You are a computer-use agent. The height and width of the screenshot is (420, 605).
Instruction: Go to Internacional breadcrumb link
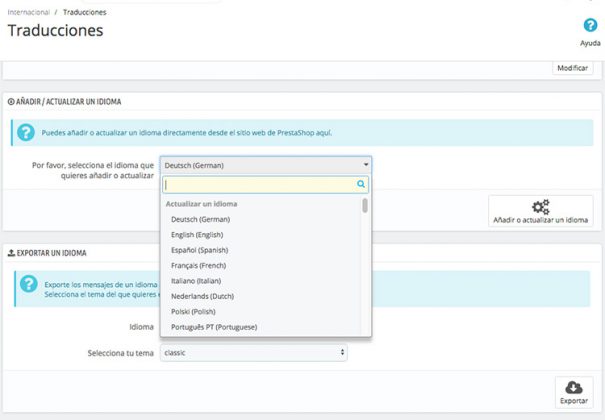pos(28,12)
